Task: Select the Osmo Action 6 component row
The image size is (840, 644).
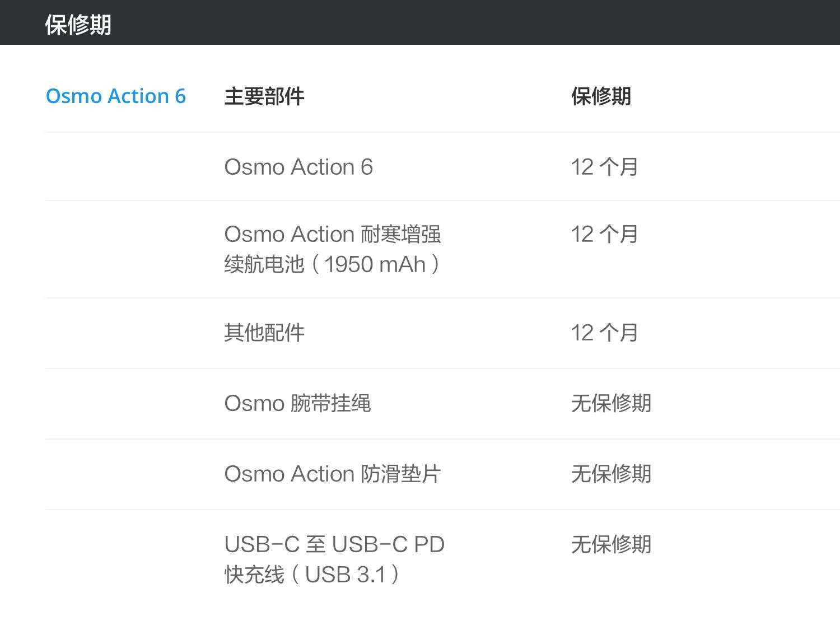Action: [298, 167]
